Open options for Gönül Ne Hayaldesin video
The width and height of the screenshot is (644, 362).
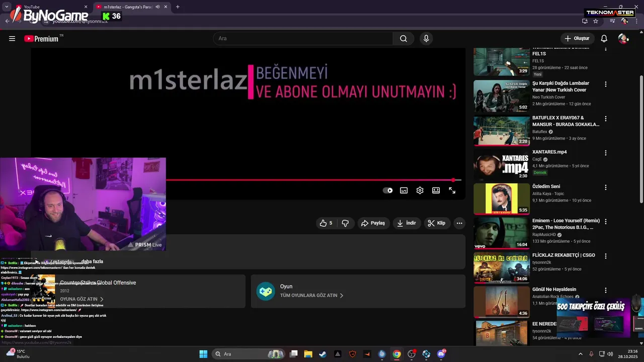(606, 290)
